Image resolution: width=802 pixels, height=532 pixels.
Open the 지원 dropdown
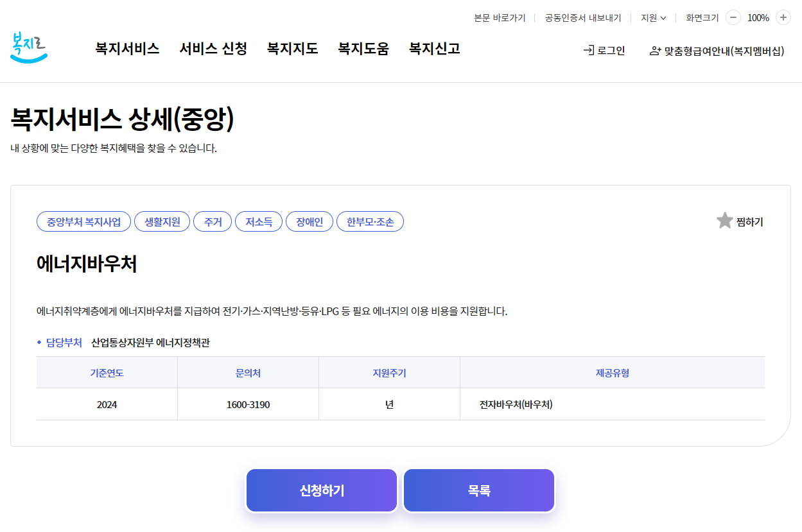(x=653, y=17)
